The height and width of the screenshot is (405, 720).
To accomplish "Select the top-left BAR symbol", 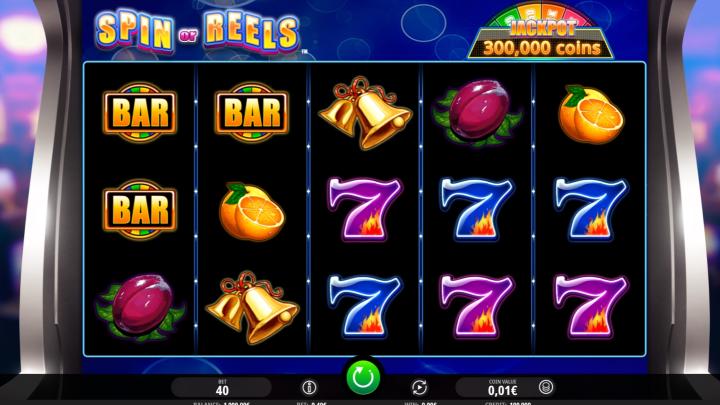I will 140,112.
